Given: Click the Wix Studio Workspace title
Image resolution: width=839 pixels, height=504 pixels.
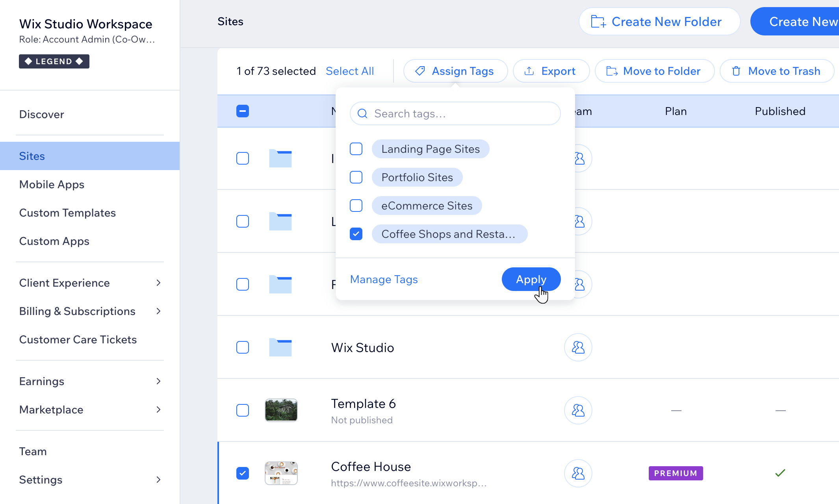Looking at the screenshot, I should pos(86,24).
